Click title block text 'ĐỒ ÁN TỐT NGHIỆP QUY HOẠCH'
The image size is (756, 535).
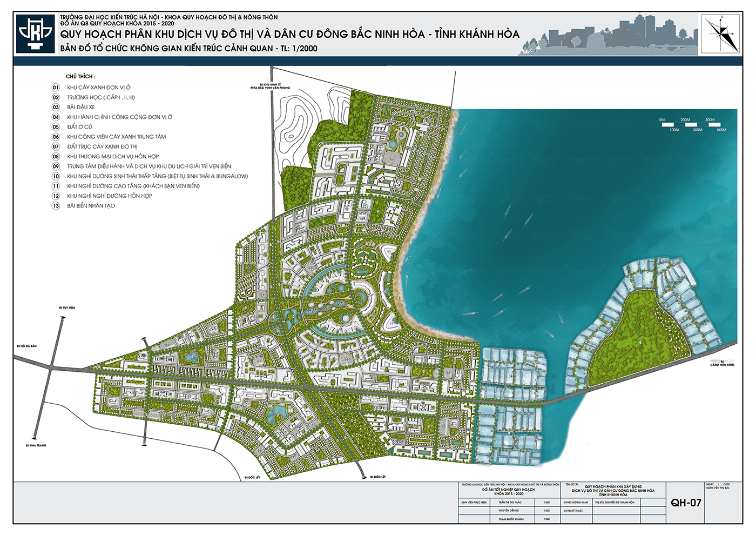pyautogui.click(x=508, y=490)
